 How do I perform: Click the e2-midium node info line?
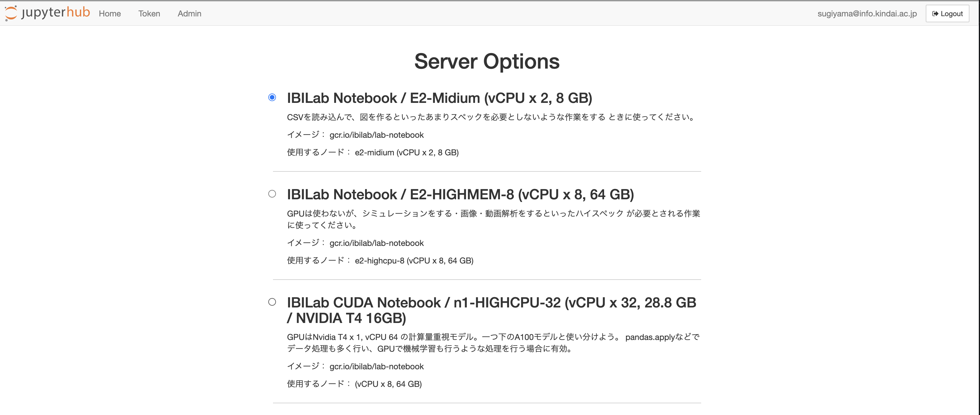click(372, 152)
